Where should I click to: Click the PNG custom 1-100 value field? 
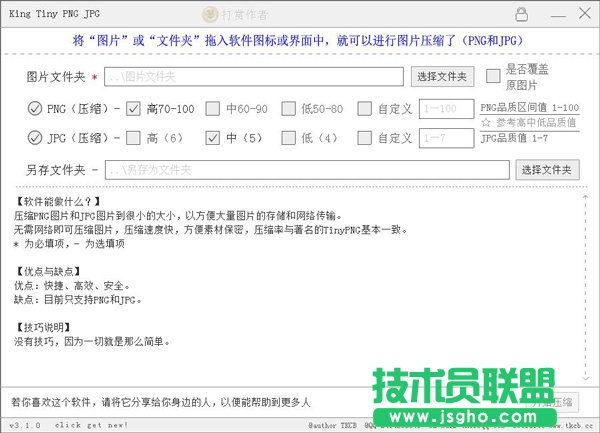click(x=446, y=109)
